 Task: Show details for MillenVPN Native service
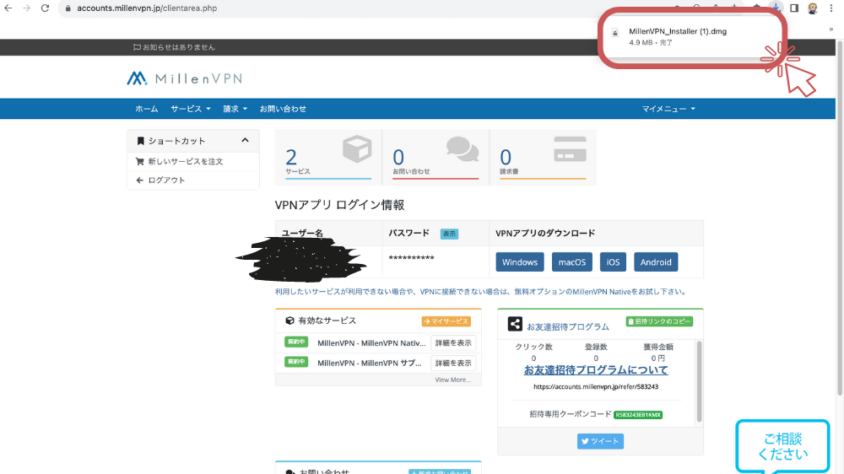pyautogui.click(x=453, y=343)
